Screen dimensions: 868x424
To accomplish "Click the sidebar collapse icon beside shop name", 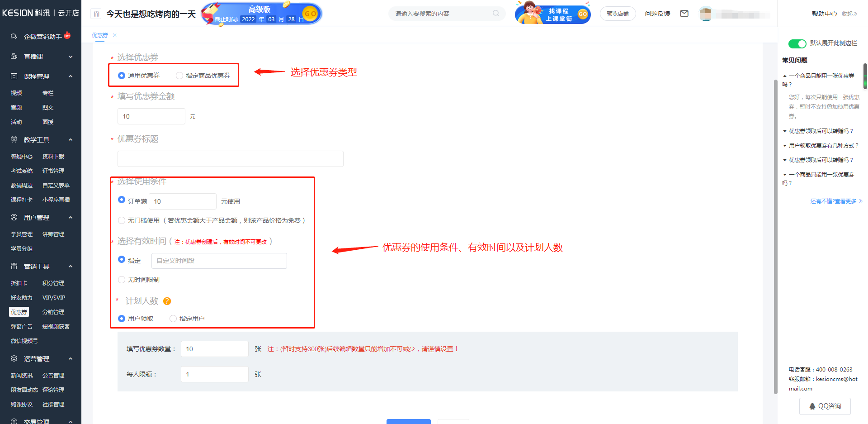I will coord(96,14).
